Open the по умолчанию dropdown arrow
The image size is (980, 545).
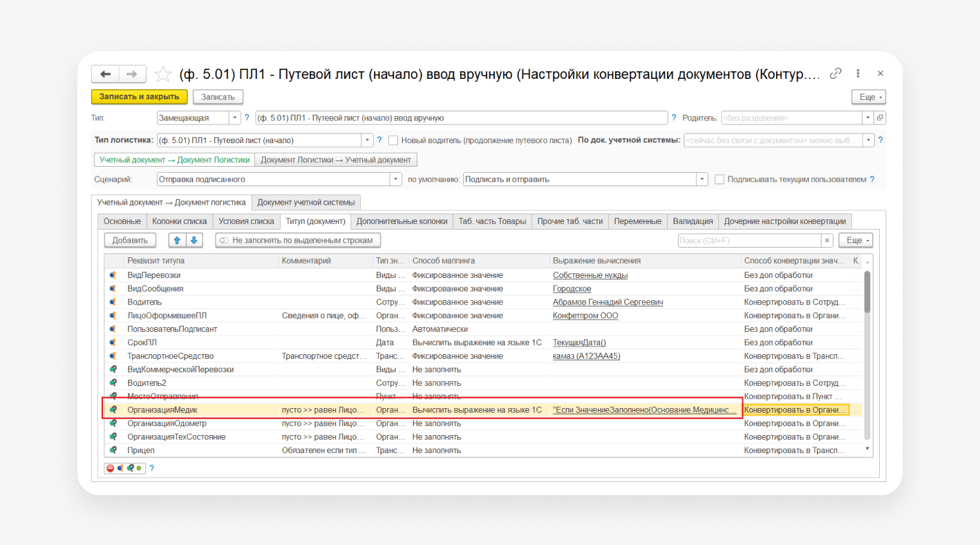703,179
